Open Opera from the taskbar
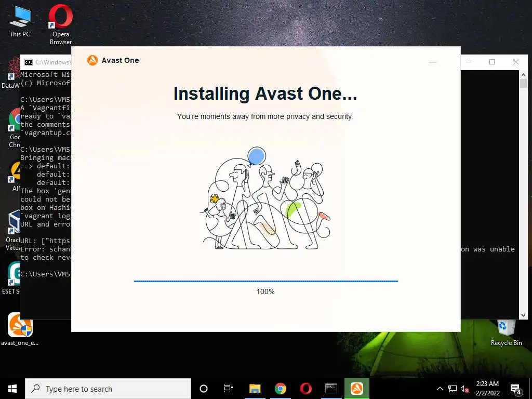Viewport: 532px width, 399px height. pyautogui.click(x=305, y=389)
